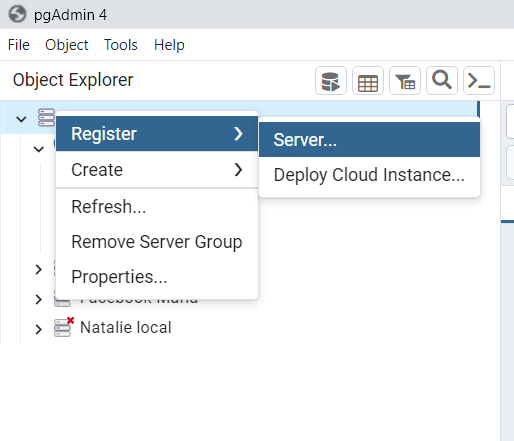The image size is (514, 441).
Task: Open the Query Tool toolbar icon
Action: (331, 81)
